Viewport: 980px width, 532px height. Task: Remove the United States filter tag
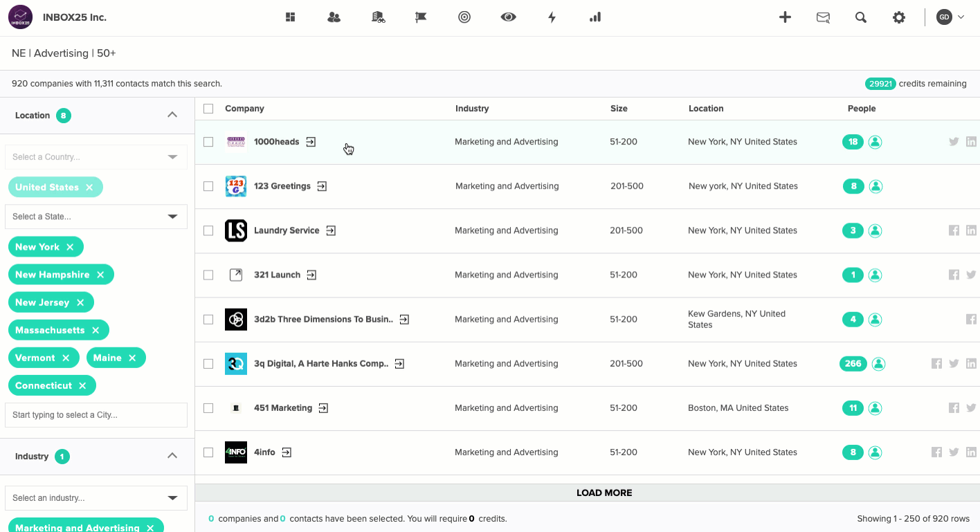click(x=89, y=187)
